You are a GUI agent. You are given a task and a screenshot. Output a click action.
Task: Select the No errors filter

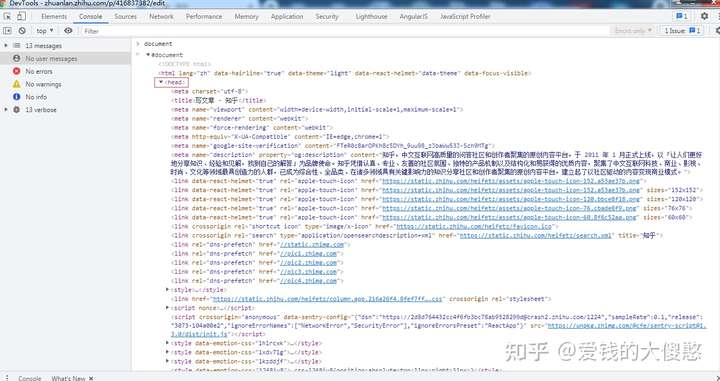pyautogui.click(x=65, y=71)
